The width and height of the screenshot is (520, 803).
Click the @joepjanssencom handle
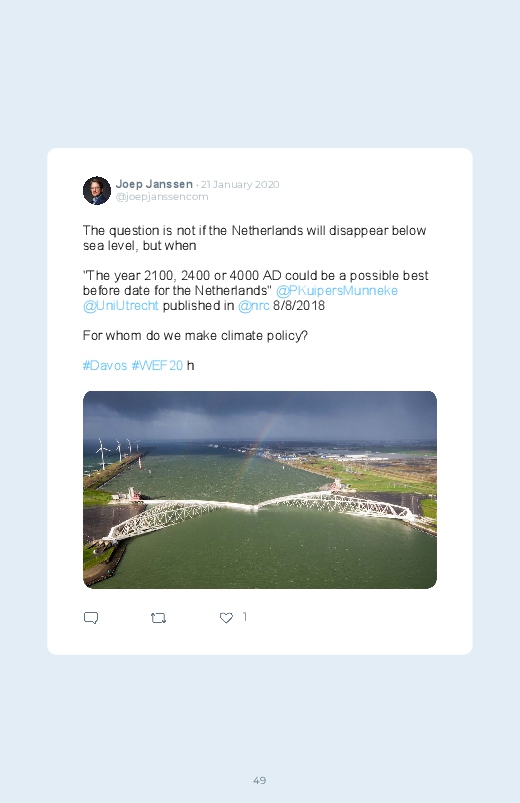[x=162, y=197]
